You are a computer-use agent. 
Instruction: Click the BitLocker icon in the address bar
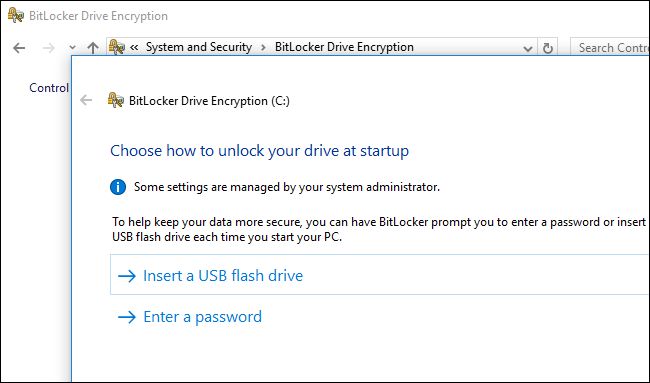click(x=117, y=47)
